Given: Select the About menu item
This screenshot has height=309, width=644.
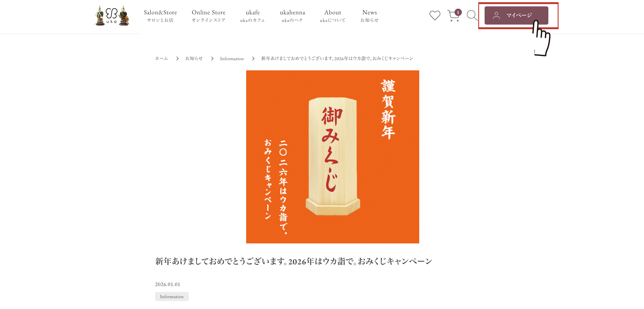Looking at the screenshot, I should point(332,16).
